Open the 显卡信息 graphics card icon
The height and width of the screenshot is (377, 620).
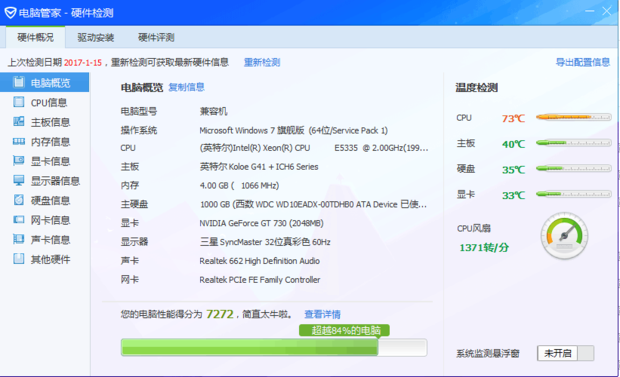click(x=19, y=161)
